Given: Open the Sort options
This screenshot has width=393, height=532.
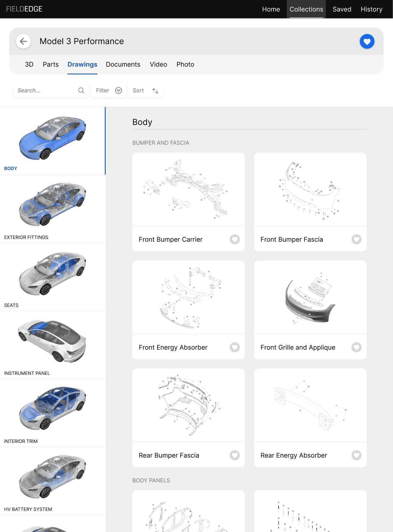Looking at the screenshot, I should 145,90.
